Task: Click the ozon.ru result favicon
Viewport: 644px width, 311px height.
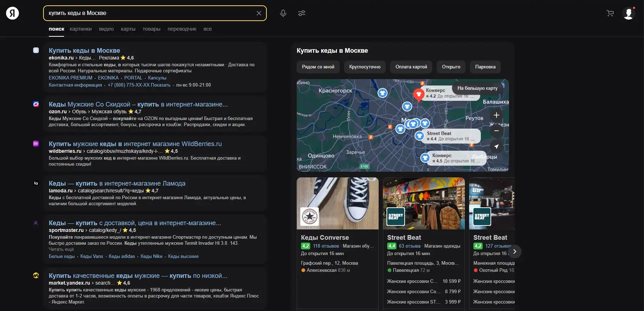Action: pyautogui.click(x=36, y=104)
